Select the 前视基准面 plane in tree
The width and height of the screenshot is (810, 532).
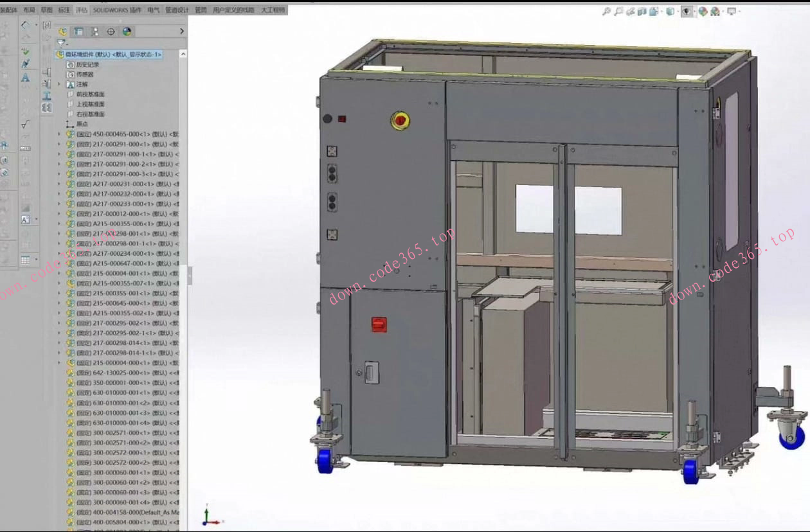pos(90,94)
